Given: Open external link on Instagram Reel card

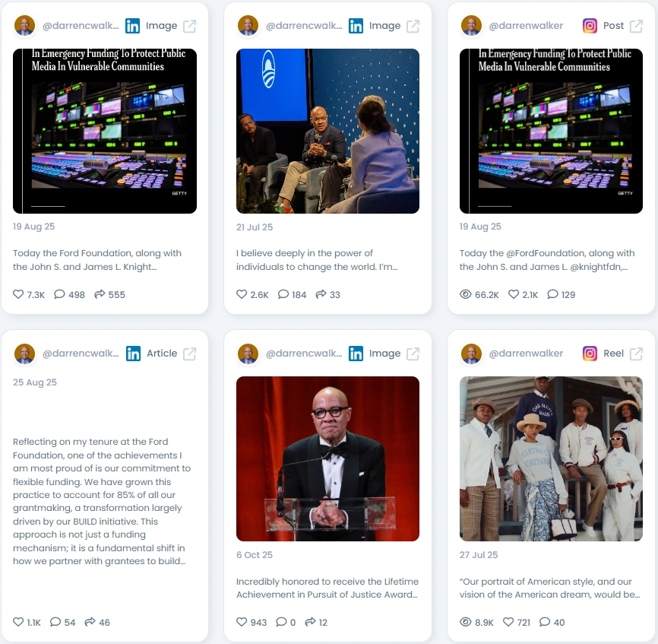Looking at the screenshot, I should tap(636, 354).
